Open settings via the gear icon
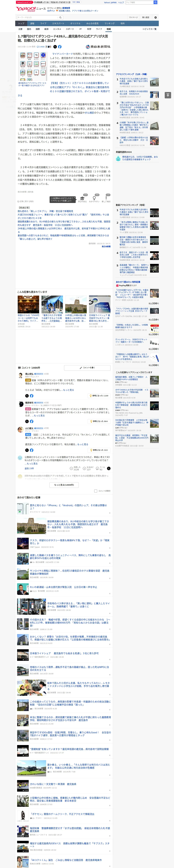This screenshot has width=174, height=868. [155, 17]
